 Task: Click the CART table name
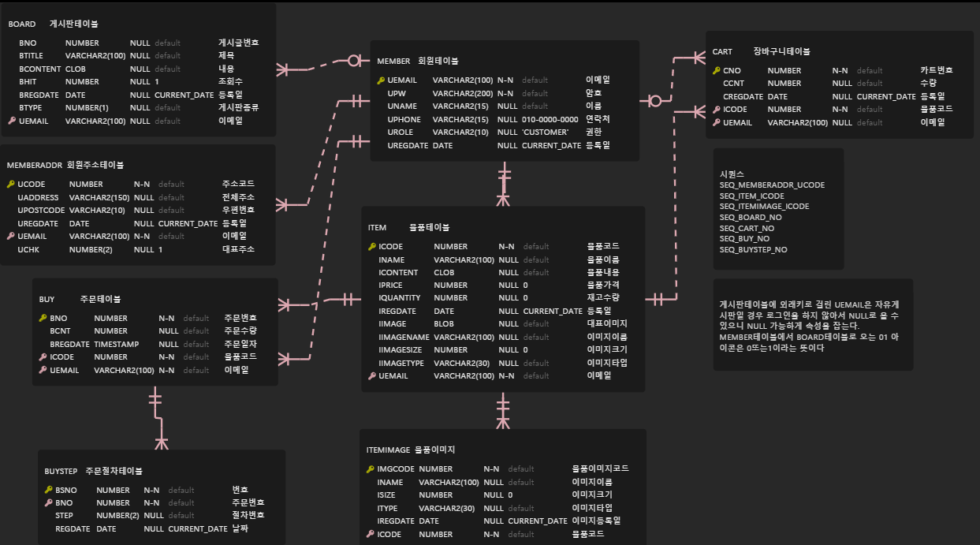click(x=722, y=51)
